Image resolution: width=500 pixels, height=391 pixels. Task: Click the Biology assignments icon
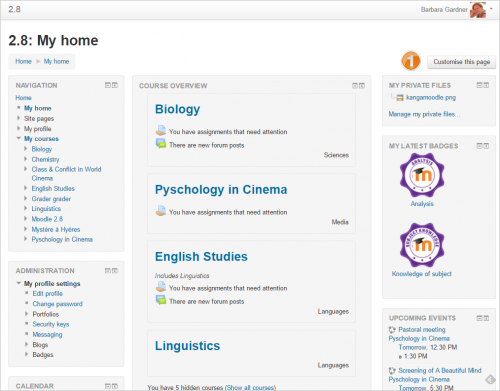(161, 131)
